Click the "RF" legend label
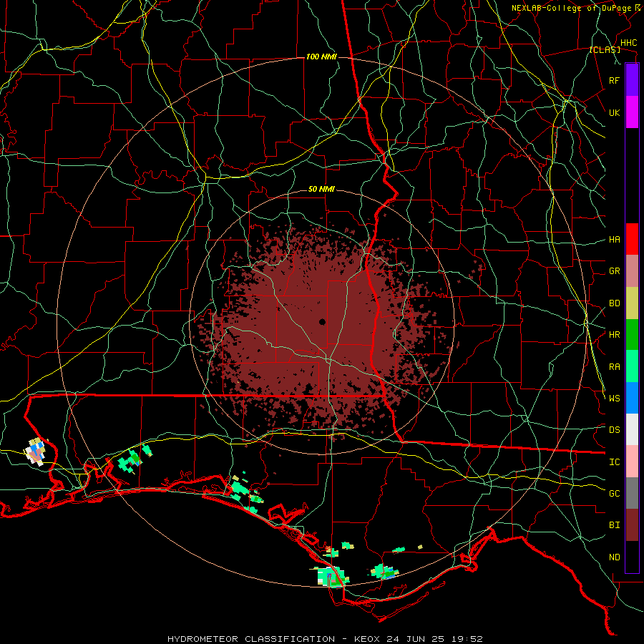This screenshot has width=644, height=644. (615, 80)
